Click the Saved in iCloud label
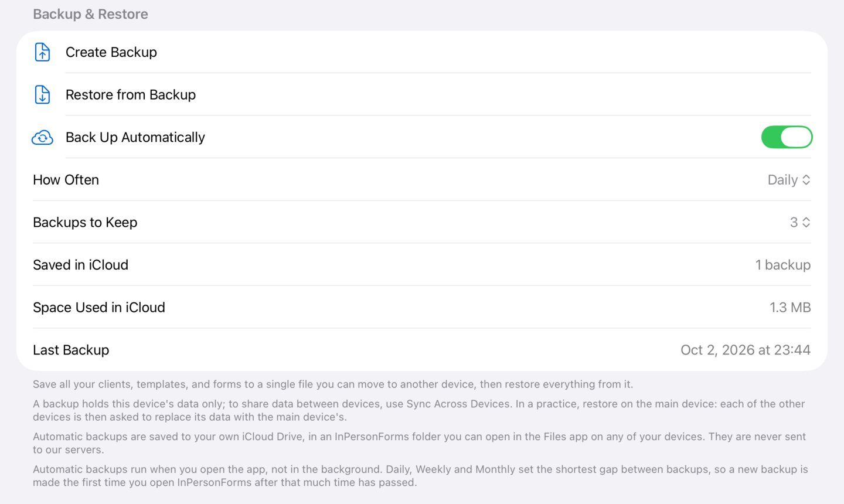844x504 pixels. [80, 265]
